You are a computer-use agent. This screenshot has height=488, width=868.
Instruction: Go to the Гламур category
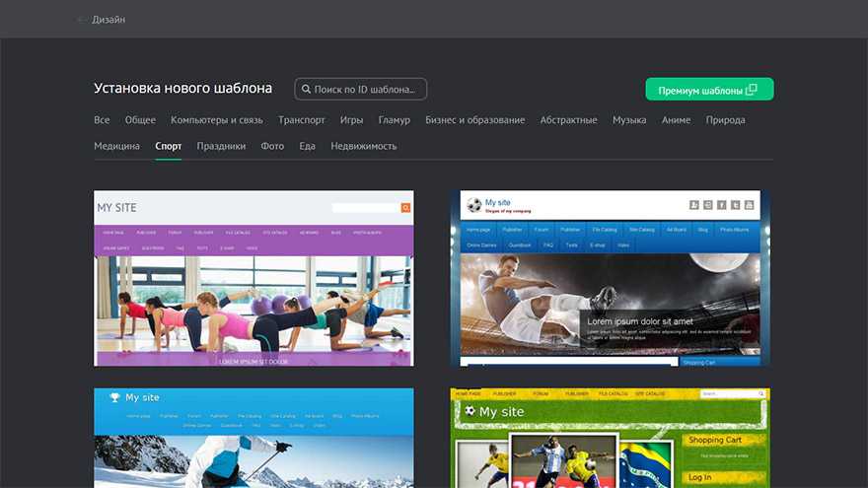(x=394, y=120)
